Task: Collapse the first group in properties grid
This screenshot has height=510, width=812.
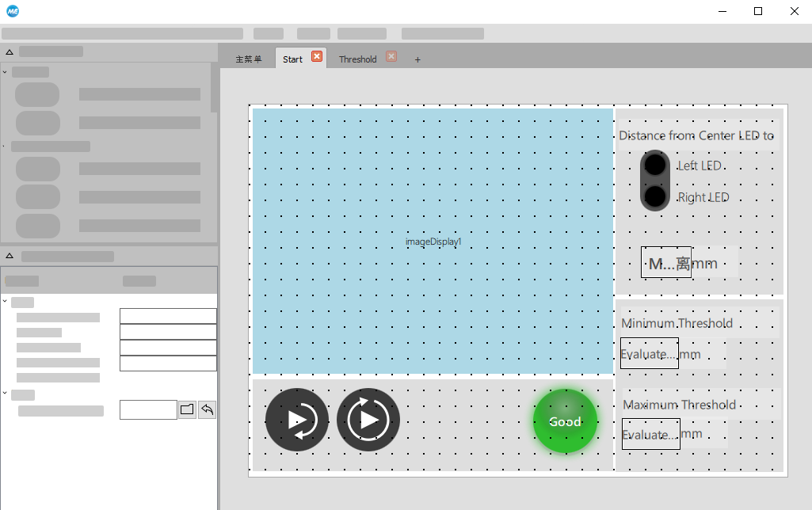Action: [x=5, y=302]
